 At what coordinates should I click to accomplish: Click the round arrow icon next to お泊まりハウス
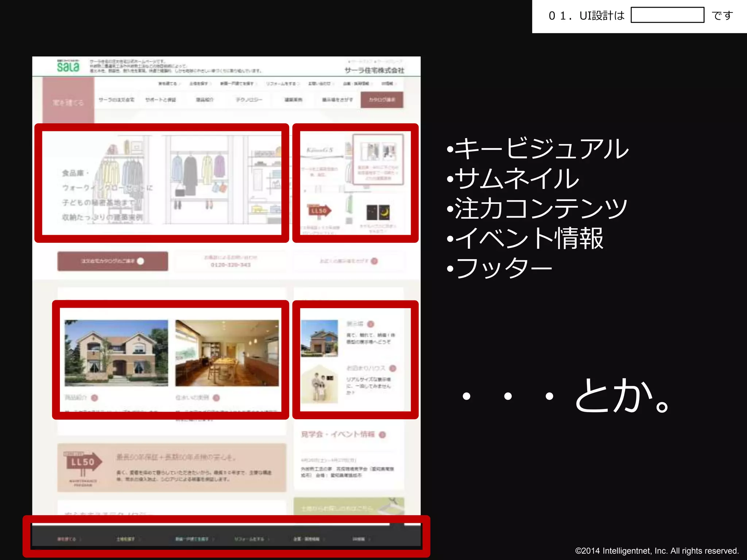(x=393, y=368)
